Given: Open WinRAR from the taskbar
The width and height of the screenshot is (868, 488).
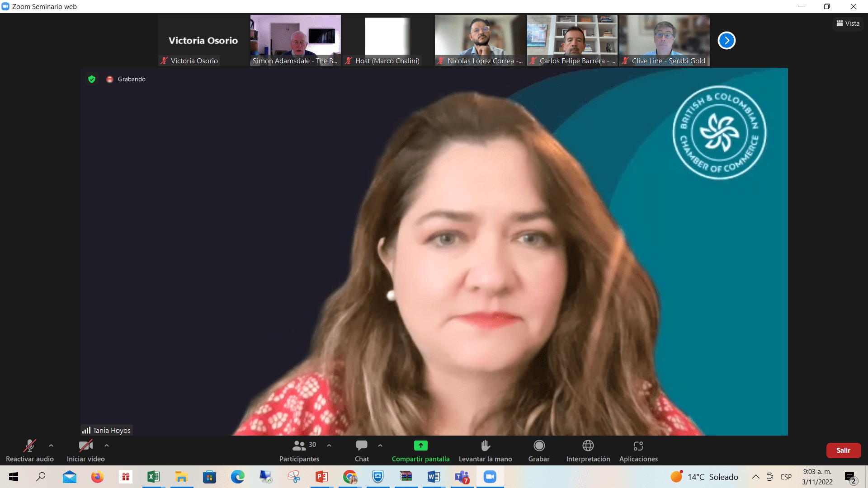Looking at the screenshot, I should tap(406, 477).
